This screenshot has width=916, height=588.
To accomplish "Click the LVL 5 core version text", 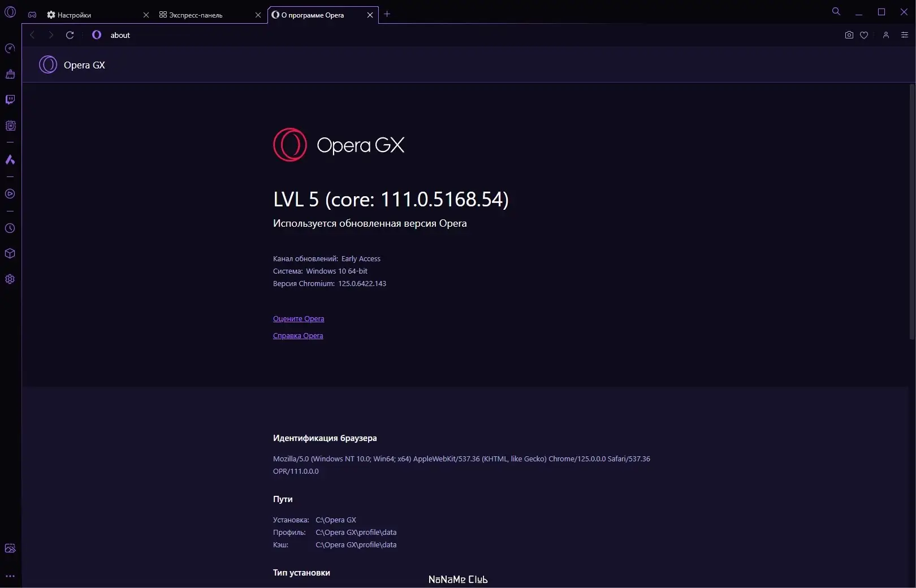I will [391, 199].
